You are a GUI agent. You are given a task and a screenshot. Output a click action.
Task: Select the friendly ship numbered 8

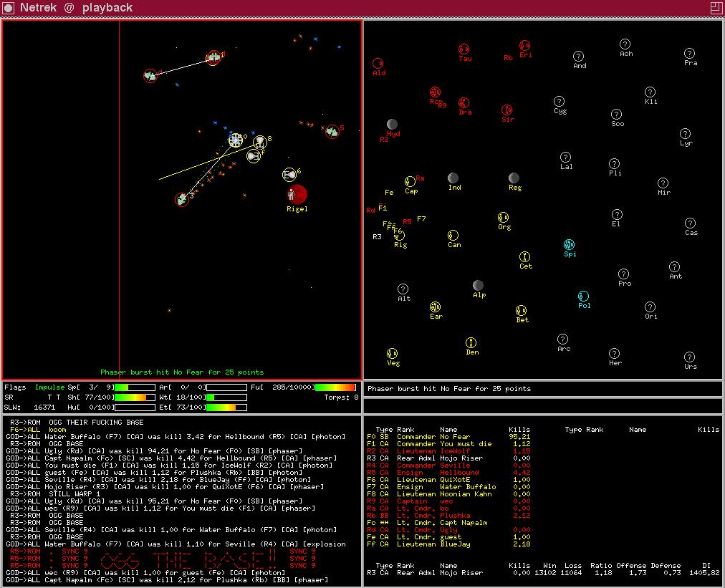(260, 142)
